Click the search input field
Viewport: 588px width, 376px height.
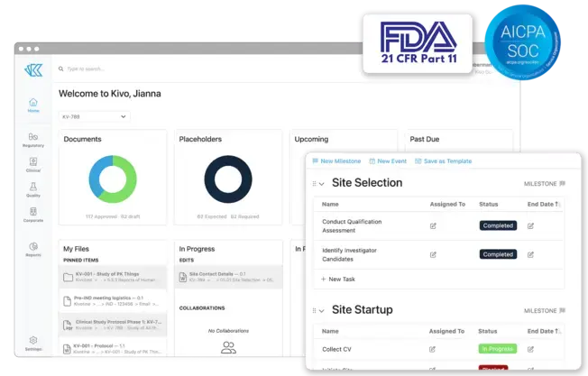(180, 69)
